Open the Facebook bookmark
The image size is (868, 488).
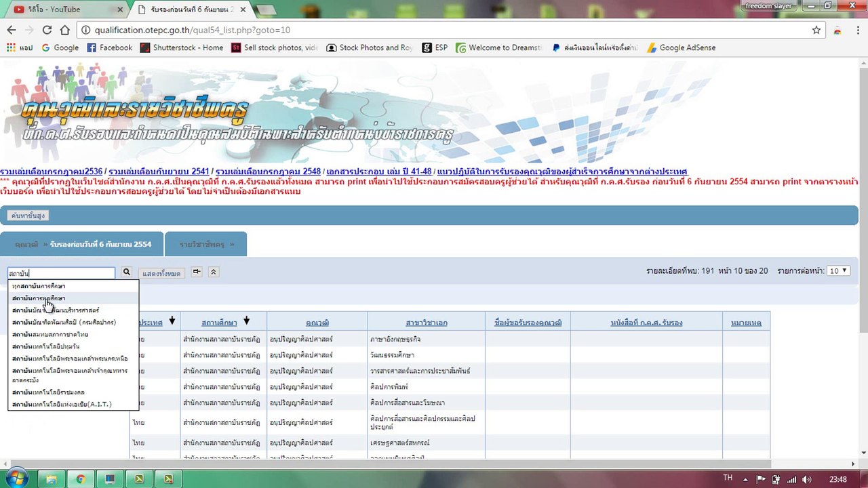tap(110, 47)
